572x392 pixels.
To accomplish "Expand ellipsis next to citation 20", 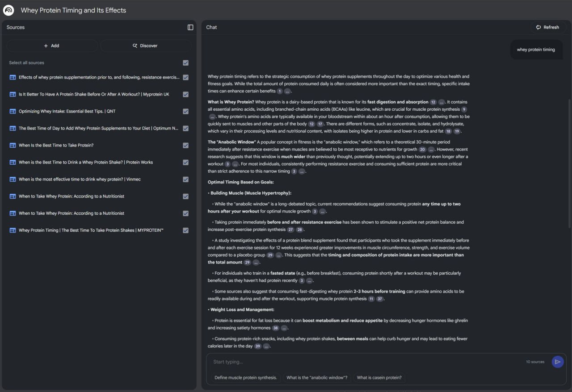I will pyautogui.click(x=431, y=150).
